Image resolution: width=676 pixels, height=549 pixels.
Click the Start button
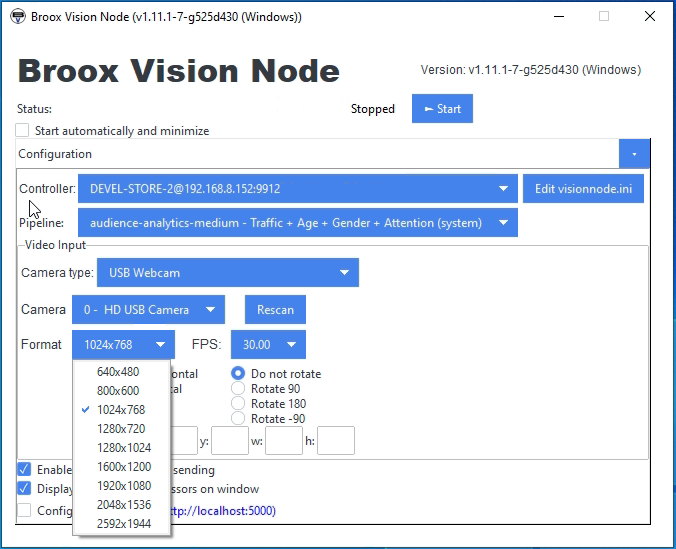pyautogui.click(x=442, y=109)
